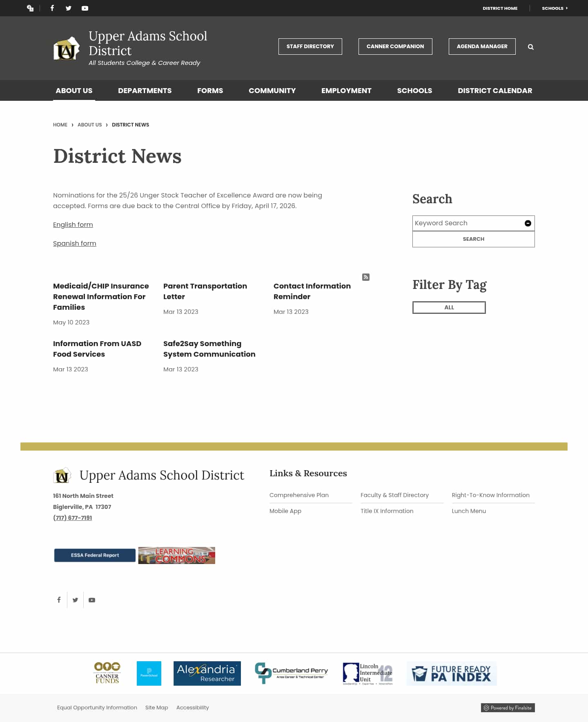Open Accessibility link
The height and width of the screenshot is (722, 588).
(x=193, y=708)
